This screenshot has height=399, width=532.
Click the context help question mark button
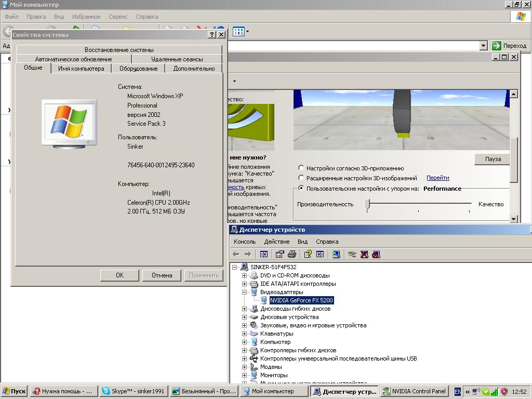tap(212, 35)
